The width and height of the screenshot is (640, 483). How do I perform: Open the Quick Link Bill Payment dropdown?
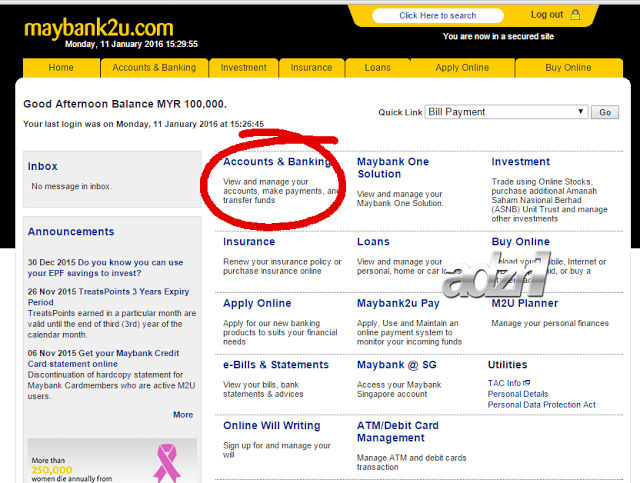tap(506, 112)
